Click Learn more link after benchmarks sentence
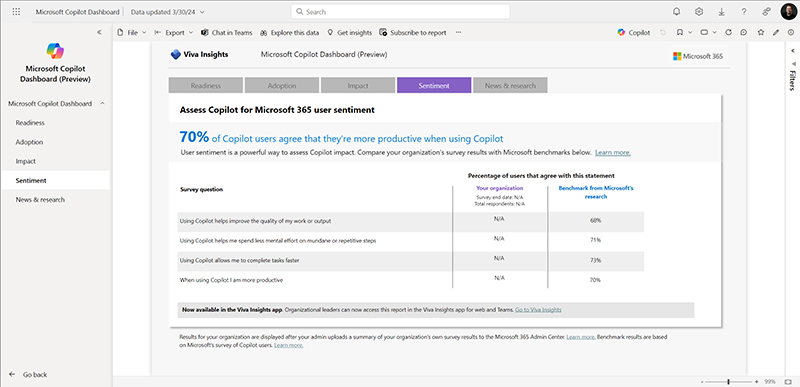The height and width of the screenshot is (387, 800). click(613, 152)
